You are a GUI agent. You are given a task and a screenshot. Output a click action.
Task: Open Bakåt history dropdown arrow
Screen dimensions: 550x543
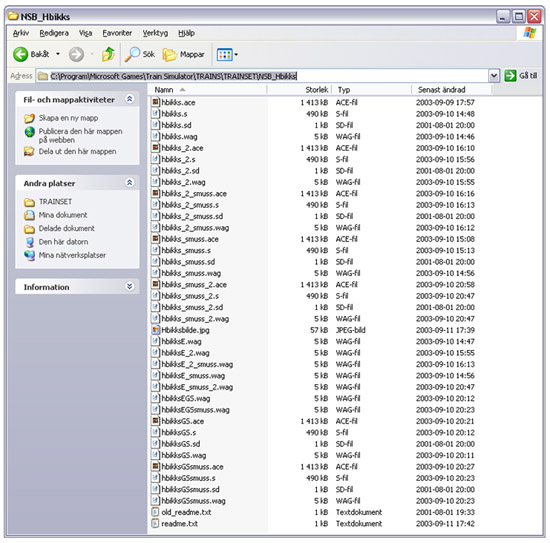(x=58, y=54)
